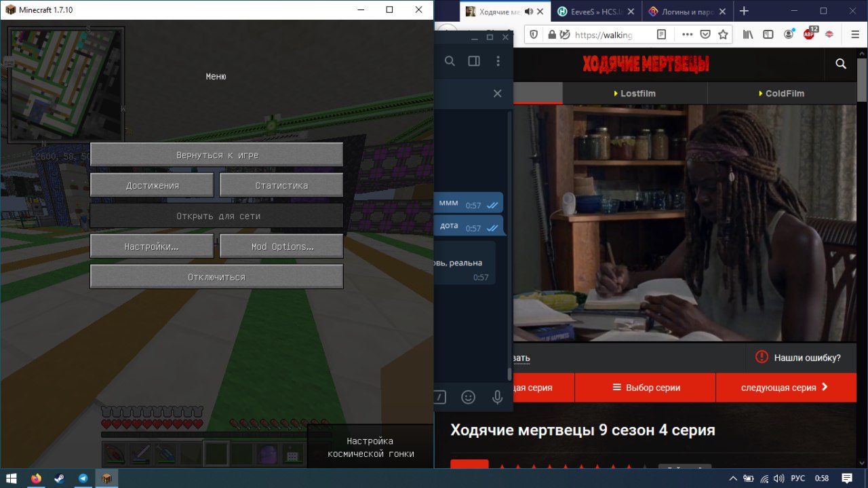The image size is (868, 488).
Task: Close the Telegram pinned bar with X
Action: tap(497, 94)
